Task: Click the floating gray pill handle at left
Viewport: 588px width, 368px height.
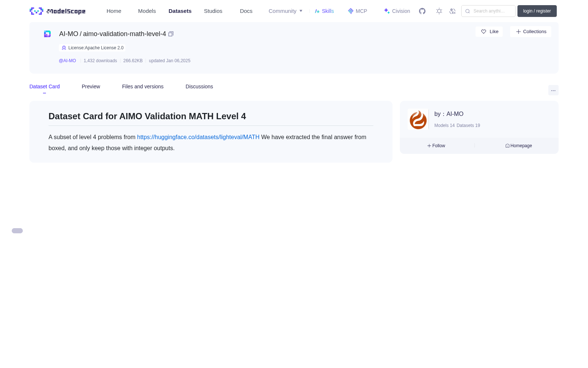Action: click(17, 231)
